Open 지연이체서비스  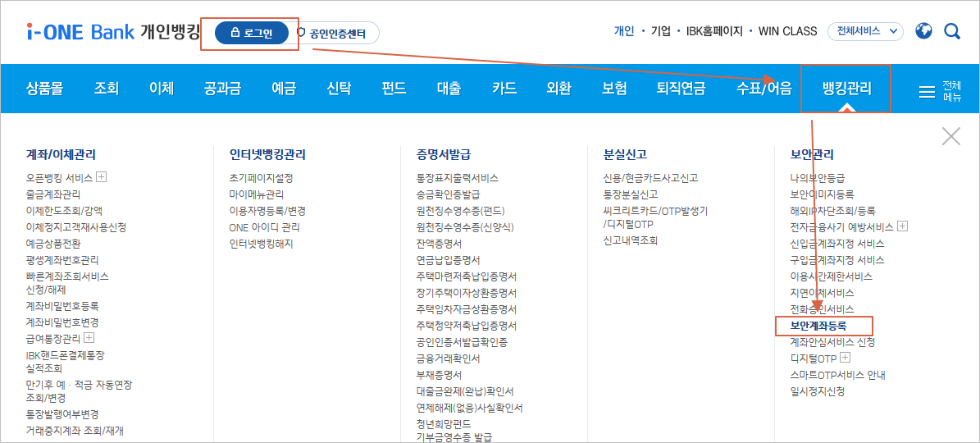(x=822, y=292)
